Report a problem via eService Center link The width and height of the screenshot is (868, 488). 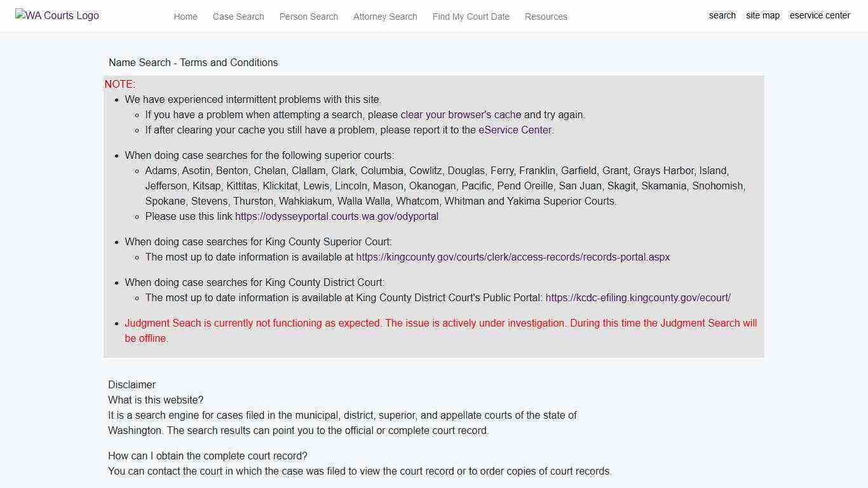(x=515, y=130)
